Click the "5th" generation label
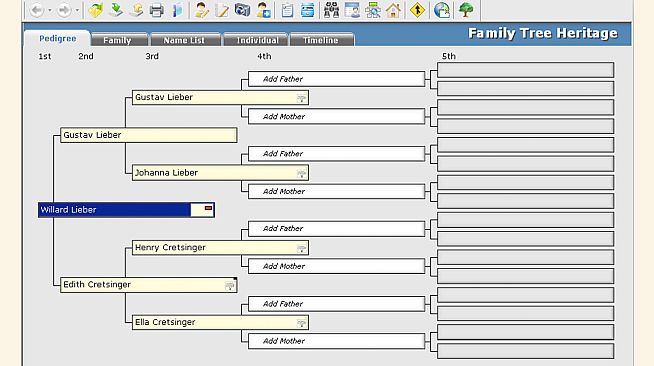654x366 pixels. (x=449, y=56)
